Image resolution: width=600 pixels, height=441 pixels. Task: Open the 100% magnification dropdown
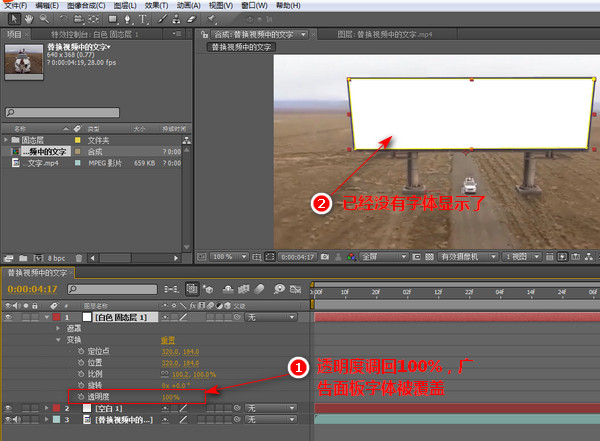(x=229, y=257)
